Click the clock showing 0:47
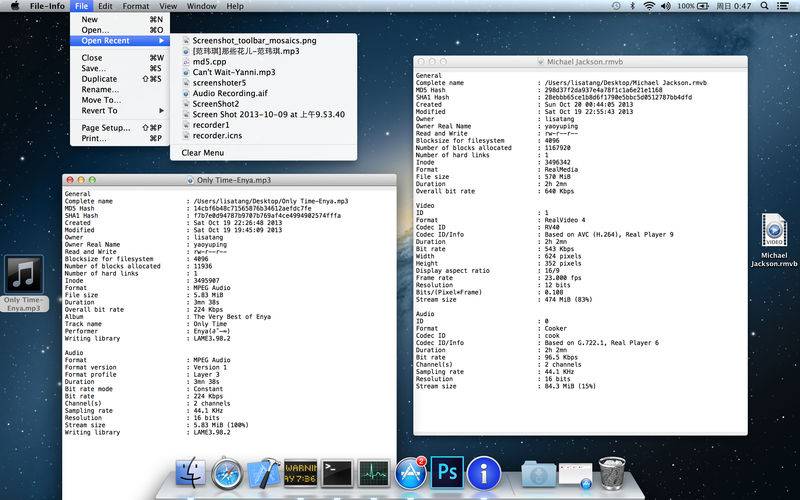The width and height of the screenshot is (800, 500). point(734,6)
